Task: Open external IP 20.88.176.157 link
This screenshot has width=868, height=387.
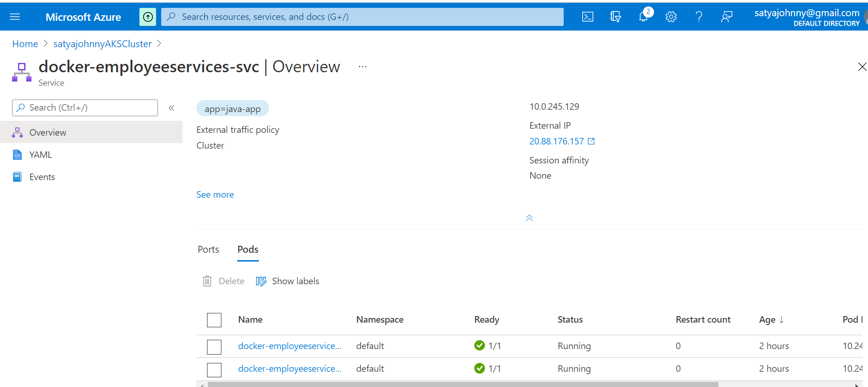Action: 557,142
